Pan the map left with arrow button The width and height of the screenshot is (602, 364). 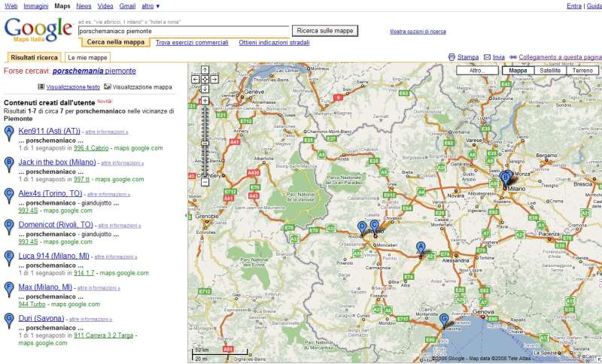point(196,80)
